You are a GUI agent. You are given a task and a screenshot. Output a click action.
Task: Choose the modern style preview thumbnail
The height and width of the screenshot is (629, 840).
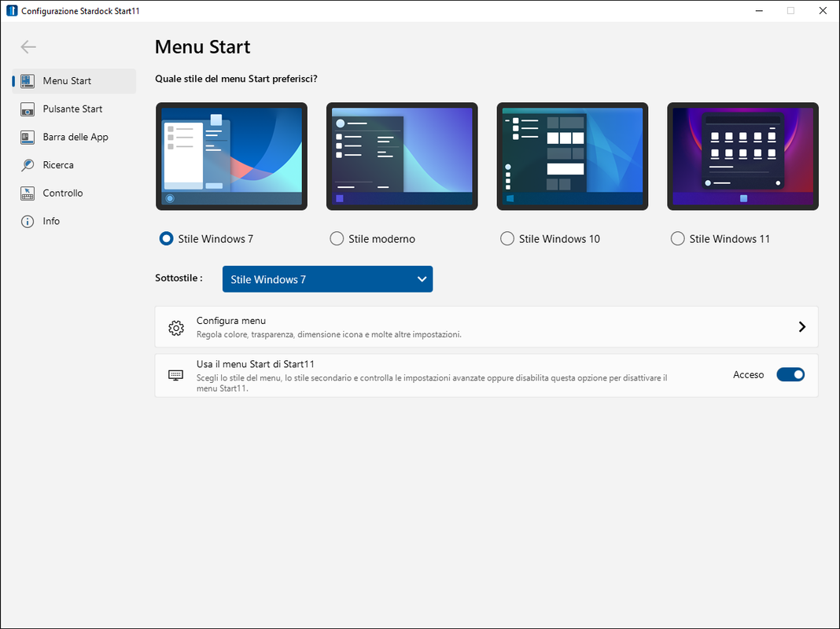[x=402, y=156]
